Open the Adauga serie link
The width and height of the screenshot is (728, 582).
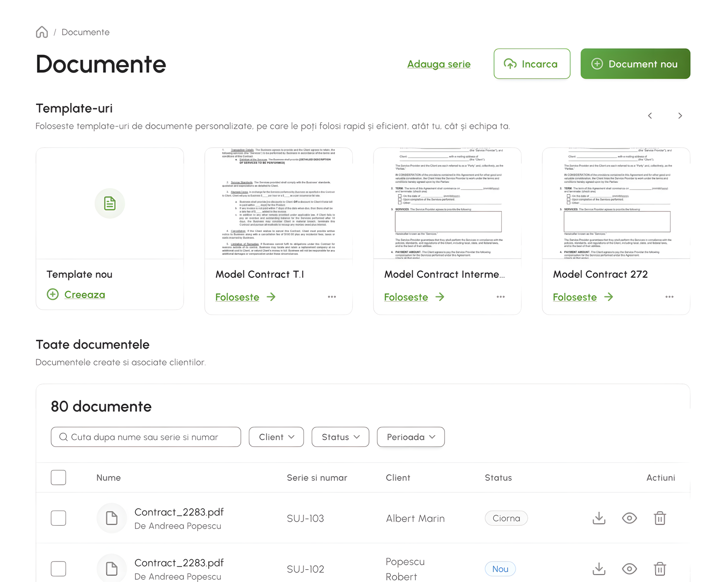(439, 64)
